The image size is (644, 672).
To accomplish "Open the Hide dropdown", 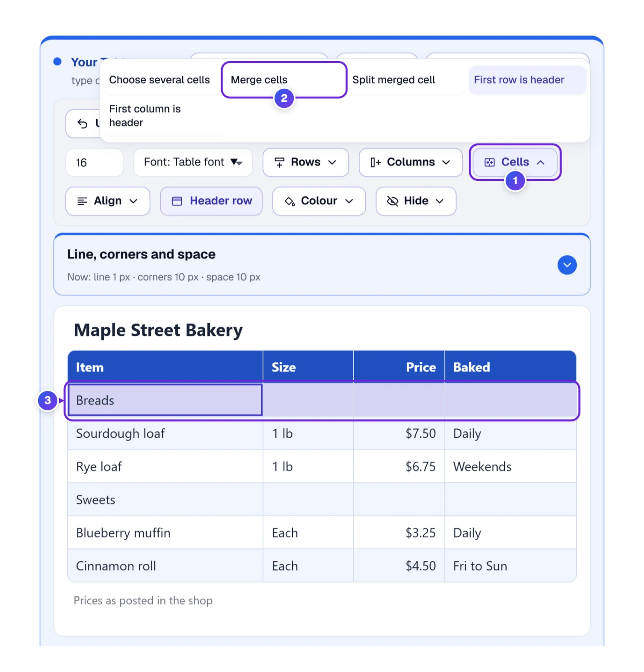I will (416, 201).
